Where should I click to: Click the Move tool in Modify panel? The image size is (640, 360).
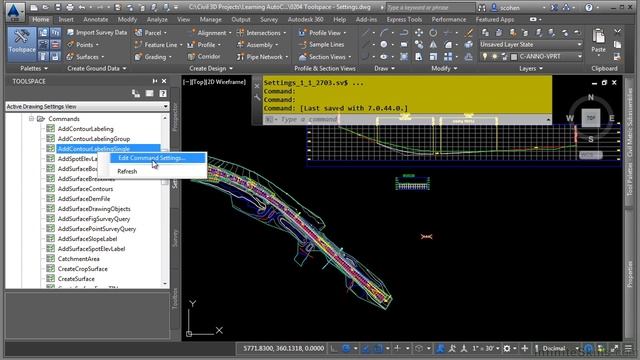tap(419, 33)
